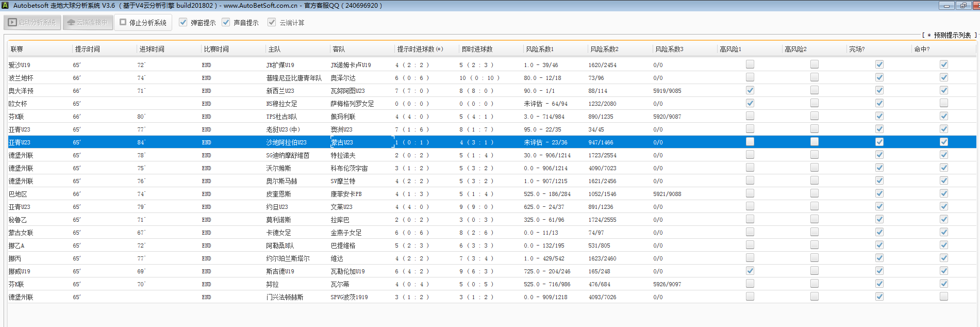Click the Autobetsoft app icon in title bar
Viewport: 980px width, 327px height.
pos(5,5)
